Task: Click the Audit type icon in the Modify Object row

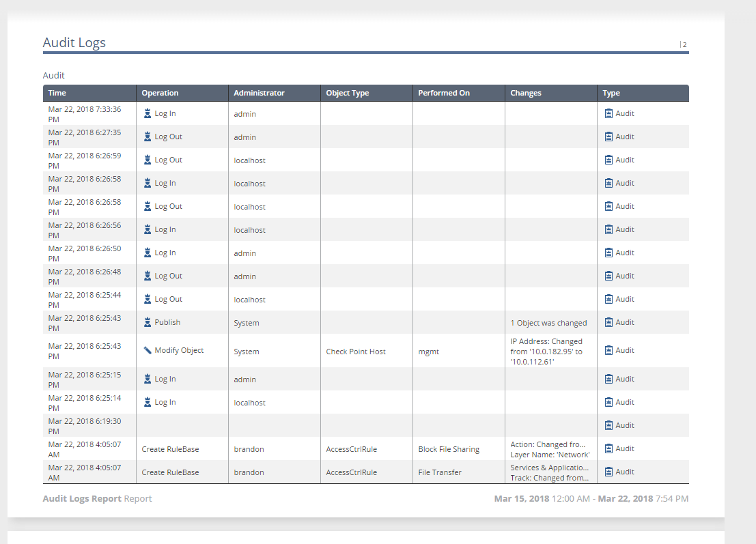Action: click(x=608, y=350)
